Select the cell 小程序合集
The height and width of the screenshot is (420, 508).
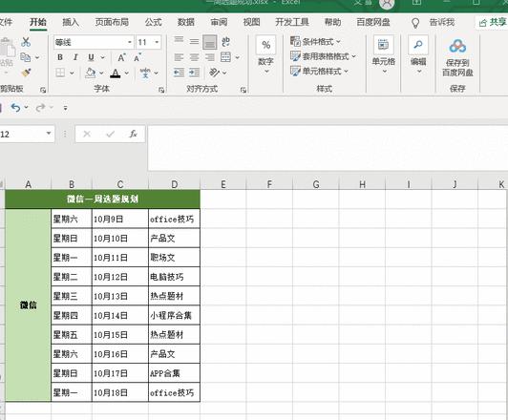[175, 315]
